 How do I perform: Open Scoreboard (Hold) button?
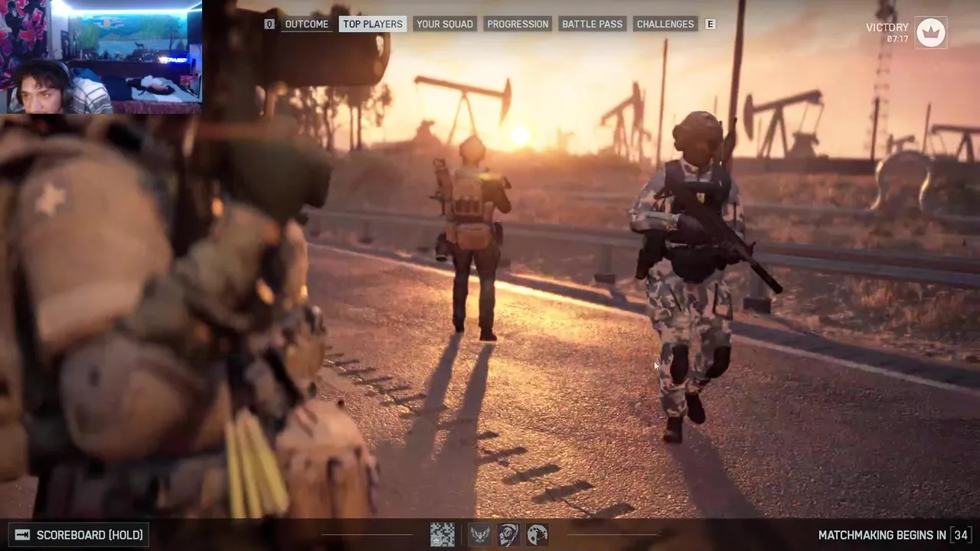pyautogui.click(x=78, y=535)
